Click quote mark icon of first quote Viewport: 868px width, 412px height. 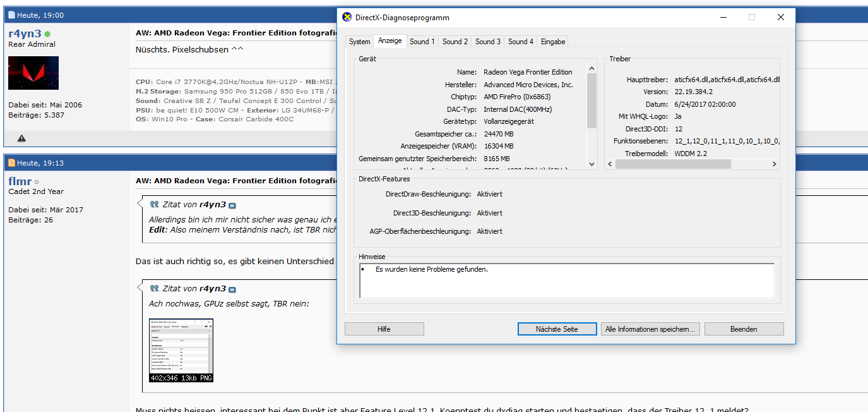155,205
